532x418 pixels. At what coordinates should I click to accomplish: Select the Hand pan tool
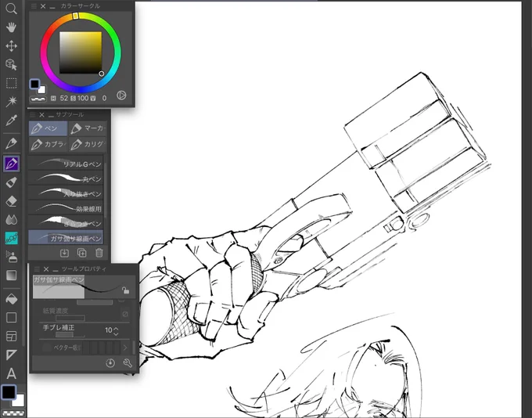(x=11, y=27)
